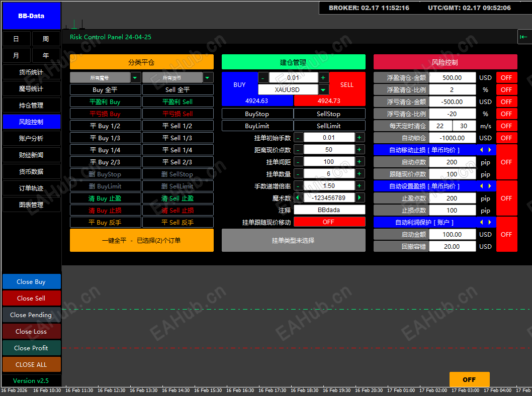The width and height of the screenshot is (532, 396).
Task: Toggle 自动利润保护 OFF switch
Action: pos(506,234)
